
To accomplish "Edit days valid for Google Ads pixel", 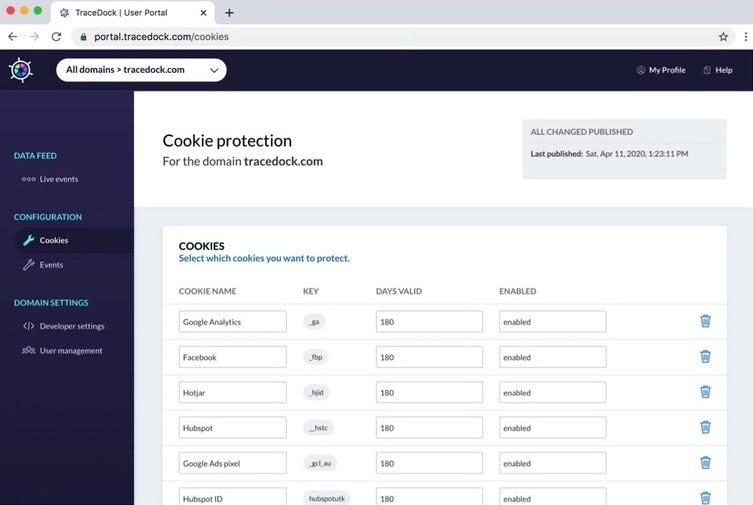I will point(429,463).
